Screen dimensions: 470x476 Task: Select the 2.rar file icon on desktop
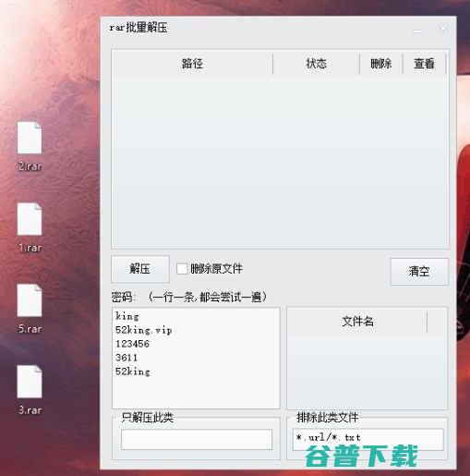click(30, 138)
